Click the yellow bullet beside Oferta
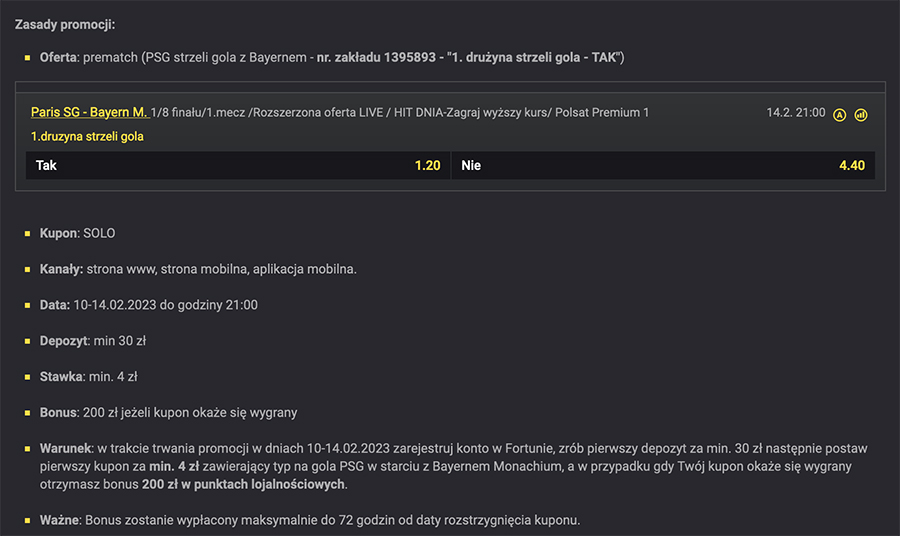900x536 pixels. 29,58
